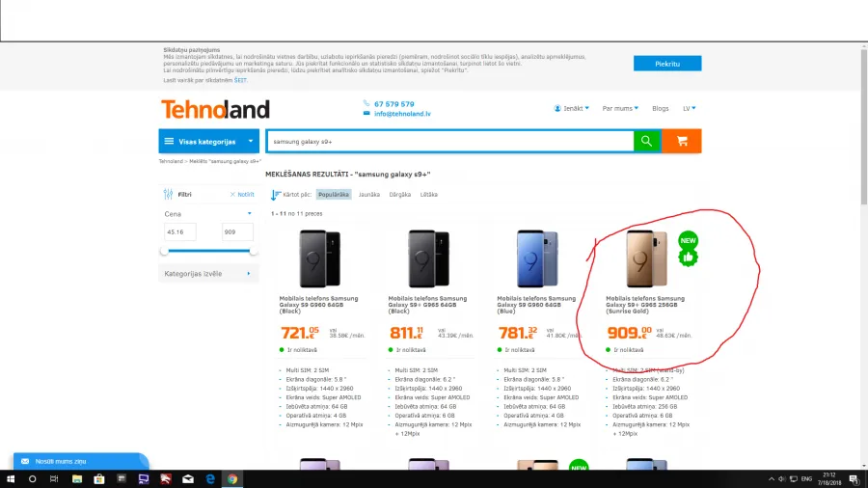
Task: Click the minimum price input field
Action: point(180,231)
